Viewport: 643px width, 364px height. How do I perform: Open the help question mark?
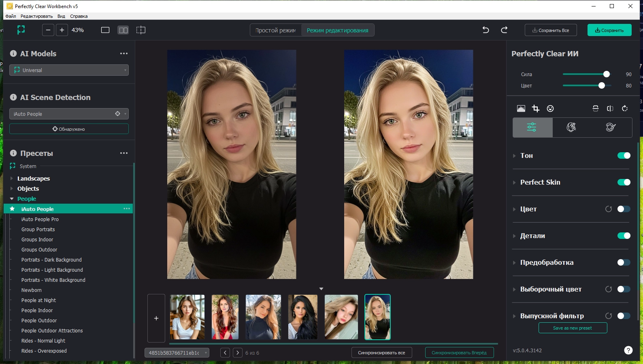(628, 350)
